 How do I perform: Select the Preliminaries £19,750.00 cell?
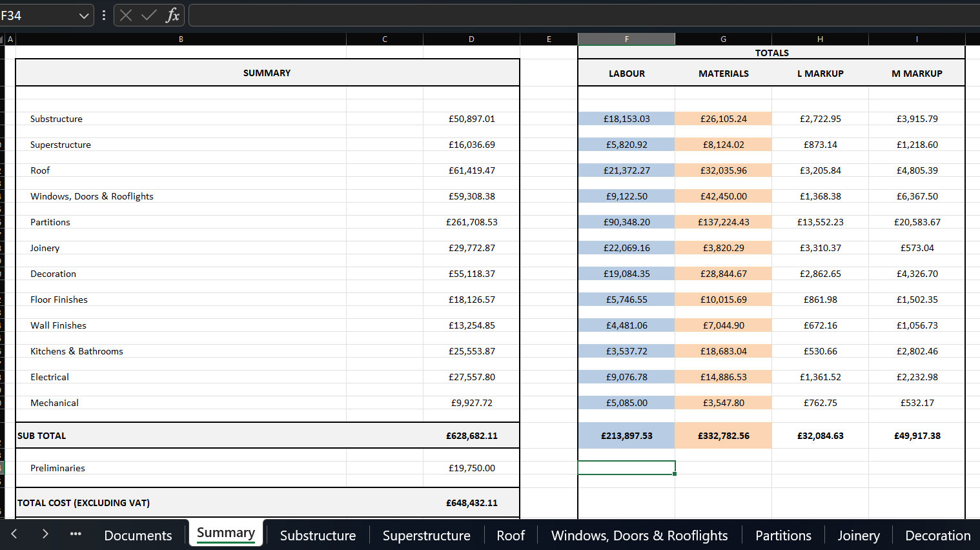pos(471,468)
